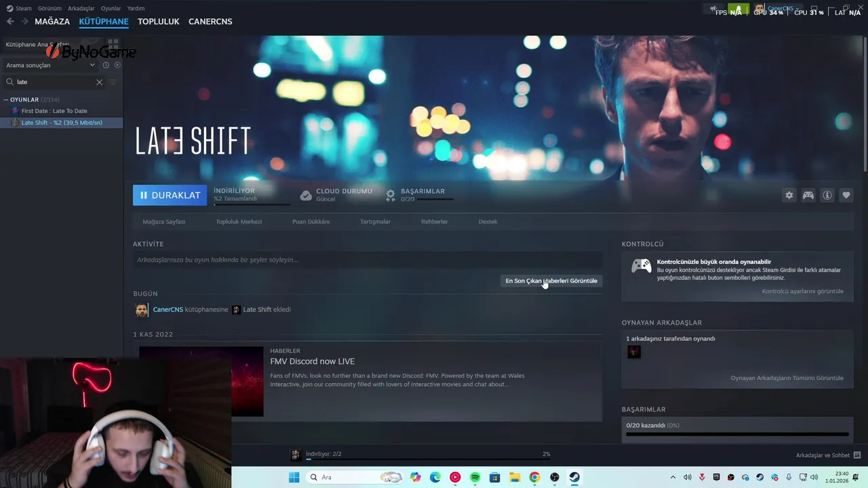Show game information icon
The height and width of the screenshot is (488, 868).
[827, 195]
